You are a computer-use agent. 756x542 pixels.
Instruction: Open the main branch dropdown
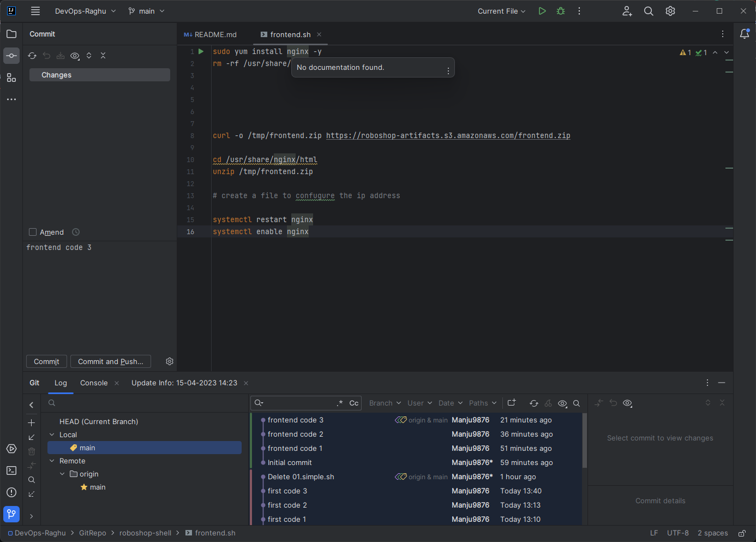click(x=146, y=10)
